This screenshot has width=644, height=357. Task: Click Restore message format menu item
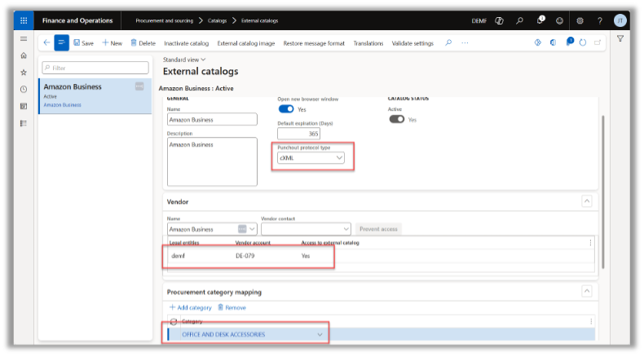click(314, 43)
